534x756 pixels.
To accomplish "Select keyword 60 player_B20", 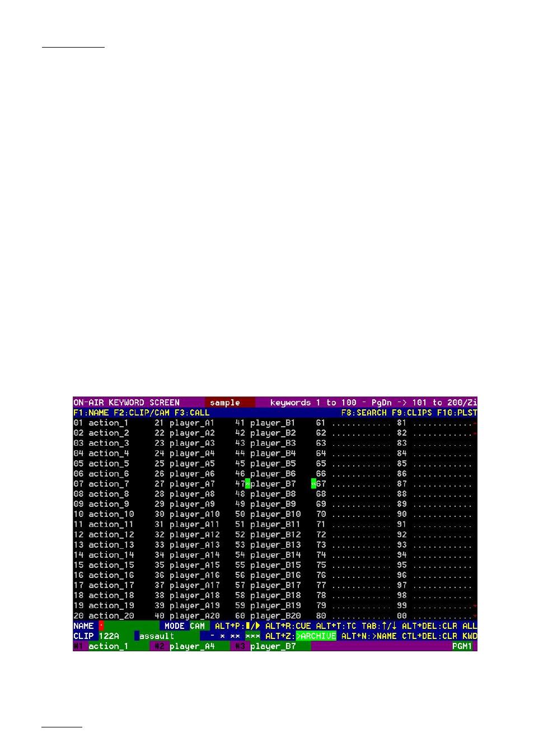I will pyautogui.click(x=268, y=615).
